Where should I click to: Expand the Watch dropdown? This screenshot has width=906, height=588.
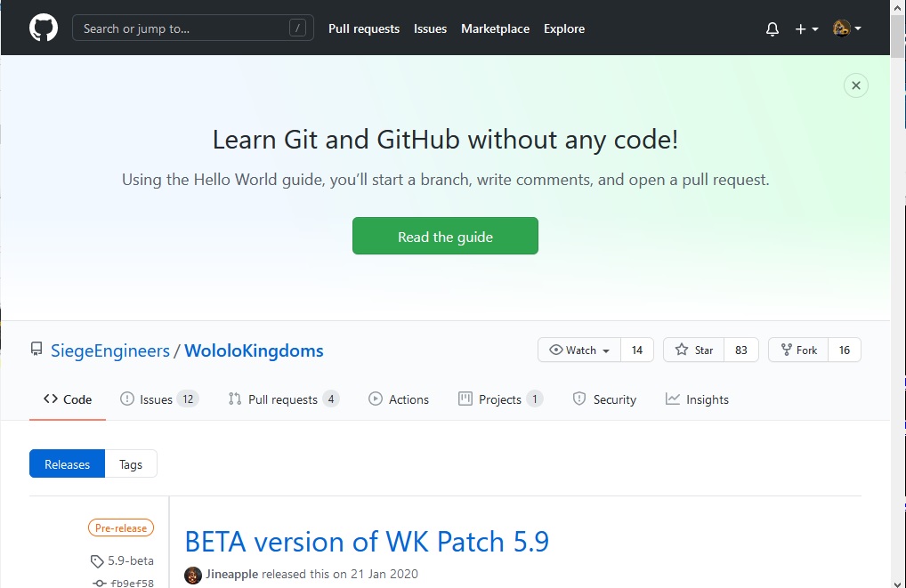coord(579,350)
